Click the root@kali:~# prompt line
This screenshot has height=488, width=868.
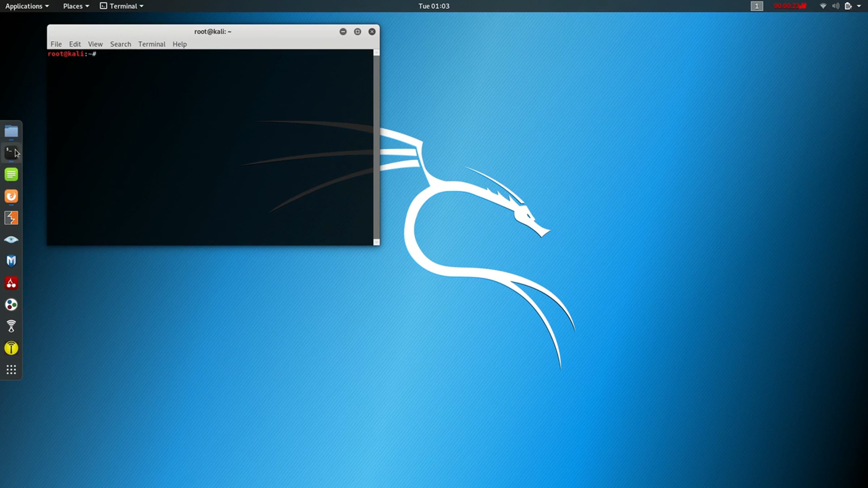coord(72,54)
